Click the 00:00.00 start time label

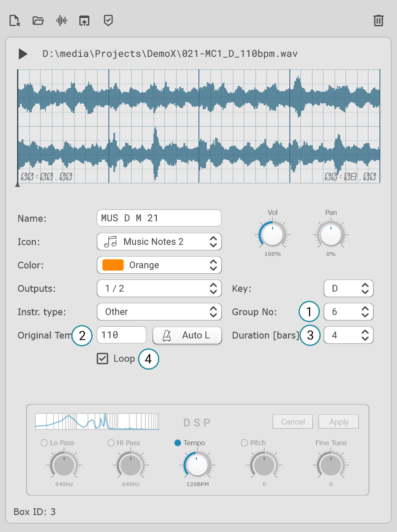(47, 177)
